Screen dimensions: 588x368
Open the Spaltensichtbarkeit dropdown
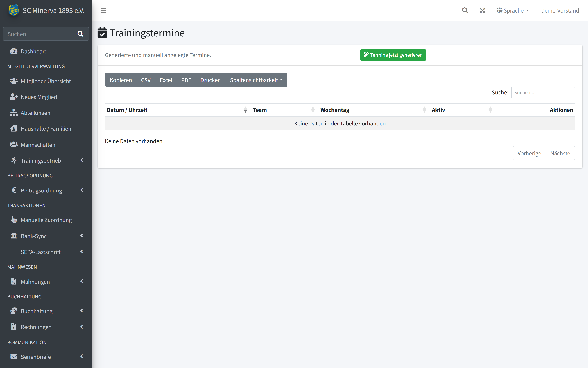tap(256, 80)
